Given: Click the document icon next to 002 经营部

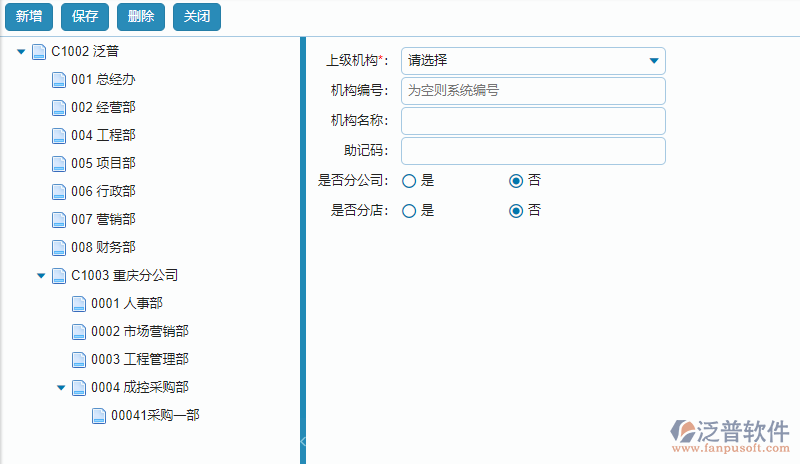Looking at the screenshot, I should (59, 107).
